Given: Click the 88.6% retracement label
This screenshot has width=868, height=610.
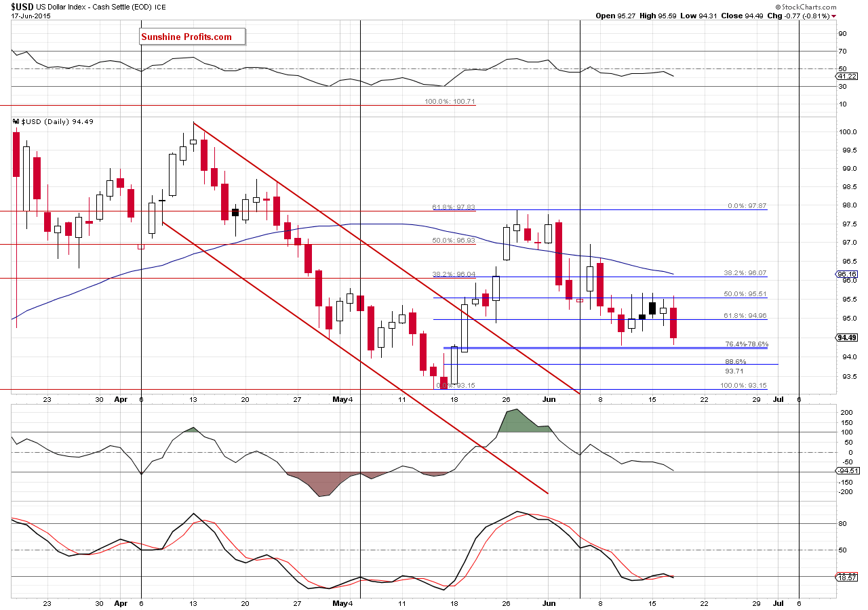Looking at the screenshot, I should [736, 361].
